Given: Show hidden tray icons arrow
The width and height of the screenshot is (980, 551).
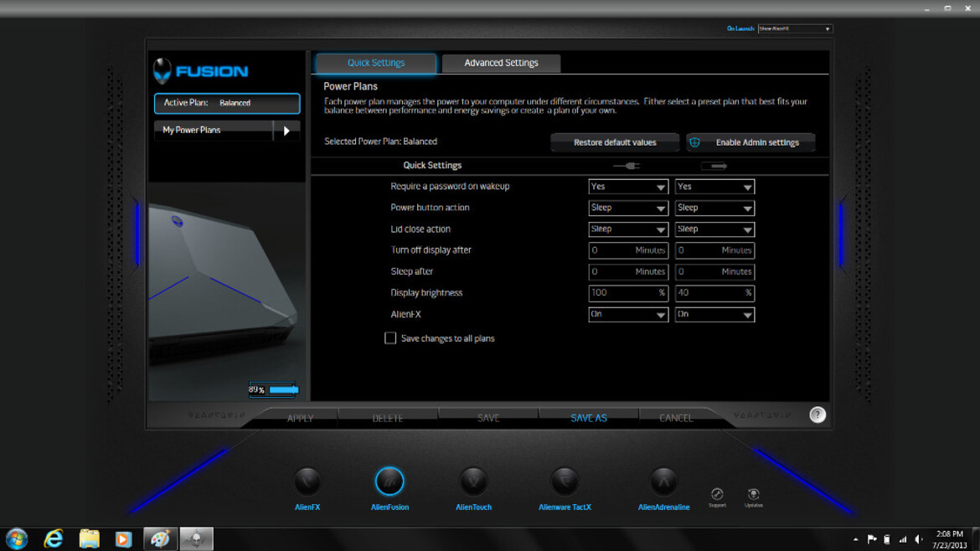Looking at the screenshot, I should [856, 539].
